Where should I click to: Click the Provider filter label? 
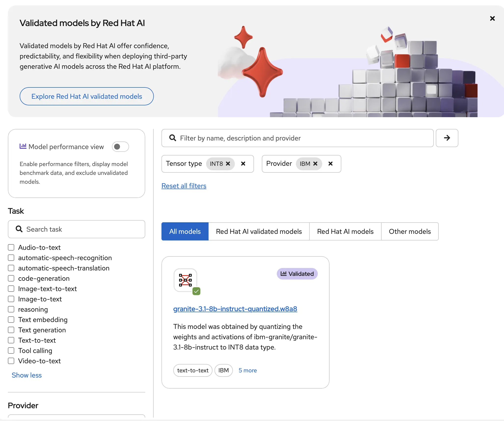(x=279, y=164)
